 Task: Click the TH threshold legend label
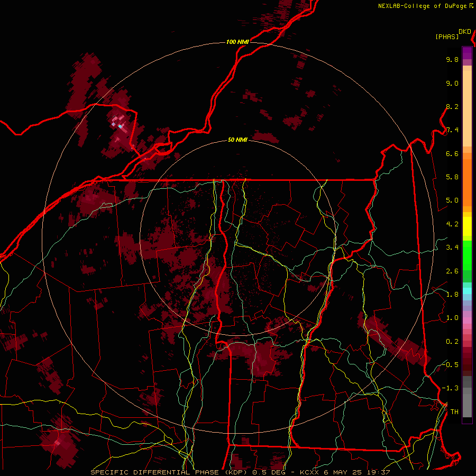tap(454, 412)
